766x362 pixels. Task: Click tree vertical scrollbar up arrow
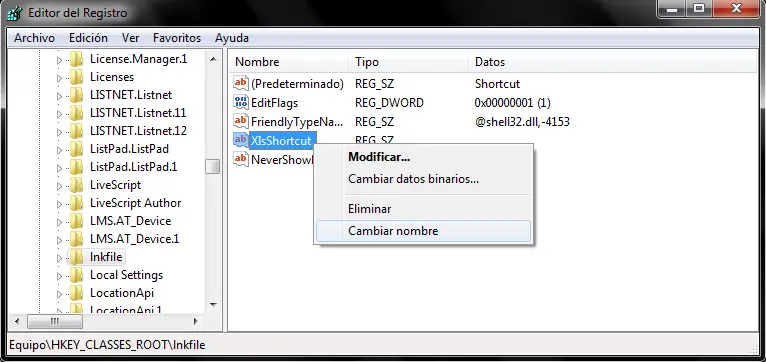pyautogui.click(x=213, y=59)
